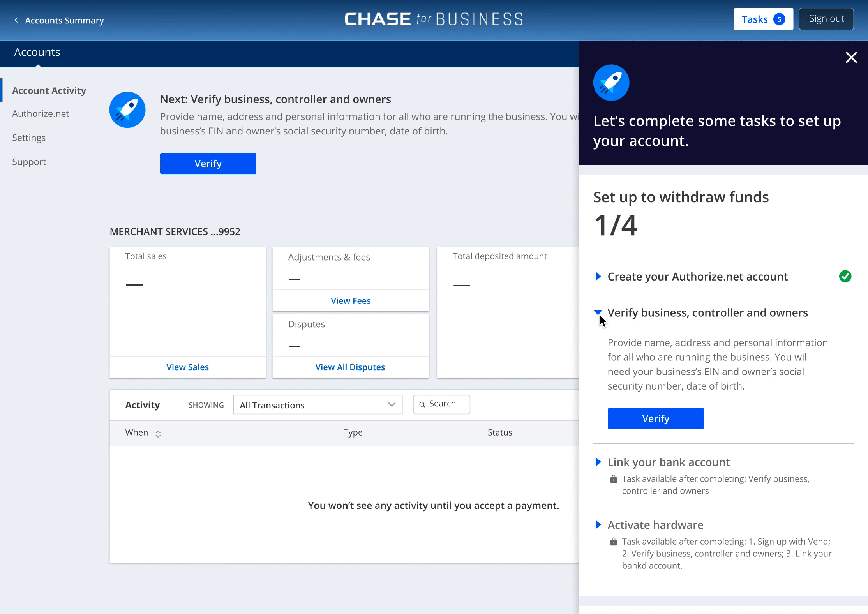868x614 pixels.
Task: Expand Link your bank account task
Action: (x=598, y=462)
